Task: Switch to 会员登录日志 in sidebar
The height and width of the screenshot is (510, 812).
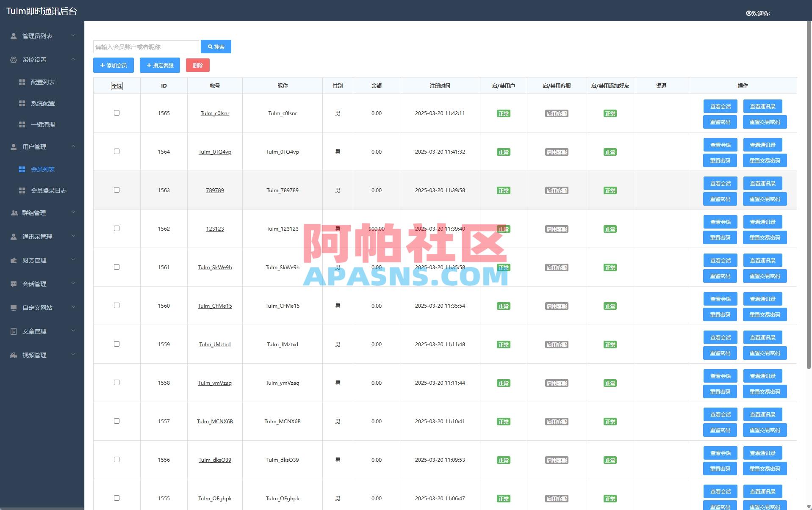Action: (x=49, y=190)
